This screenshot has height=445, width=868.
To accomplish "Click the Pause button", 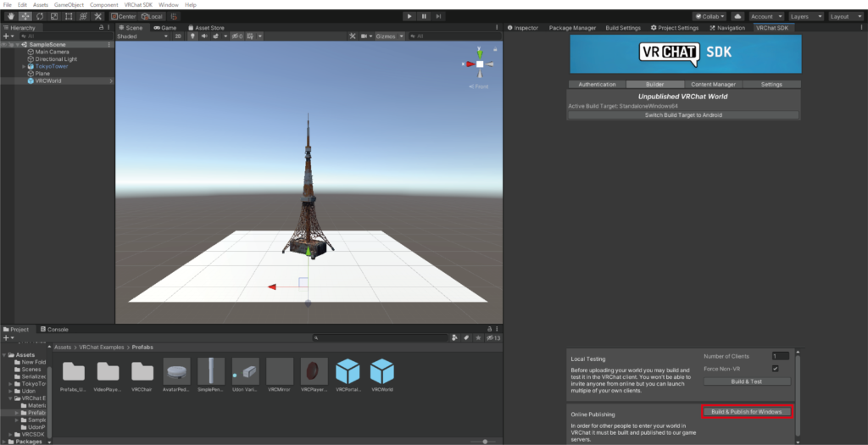I will tap(424, 16).
